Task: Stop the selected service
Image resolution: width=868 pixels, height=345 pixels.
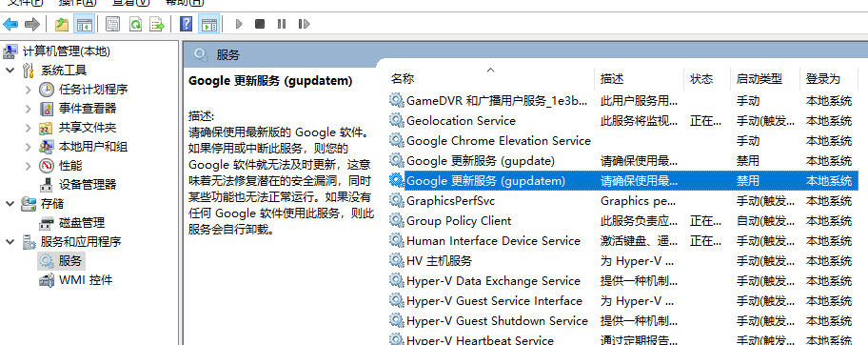Action: tap(260, 24)
